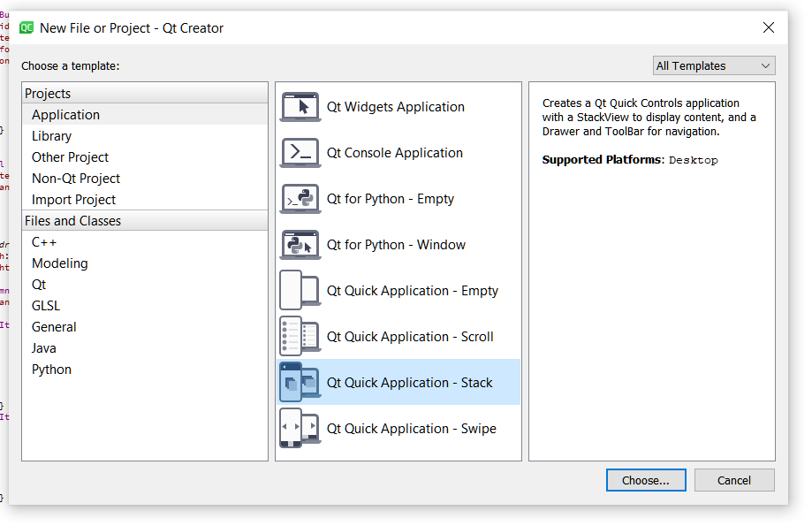Choose Non-Qt Project category
Screen dimensions: 812x526
click(x=75, y=179)
